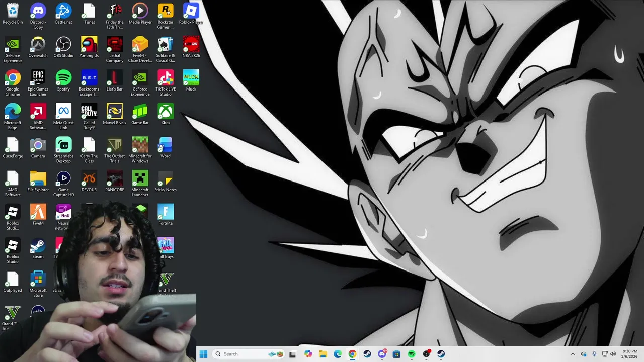Screen dimensions: 644x362
Task: Select the Muck game icon
Action: click(191, 81)
